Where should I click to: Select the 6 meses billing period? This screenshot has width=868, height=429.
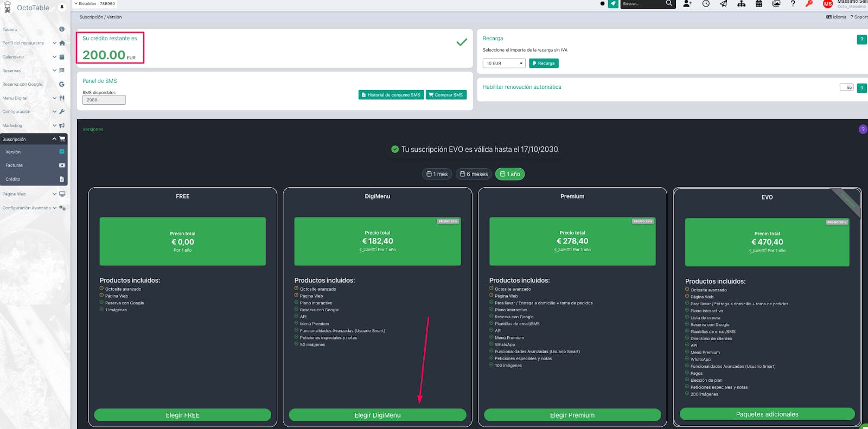tap(474, 174)
